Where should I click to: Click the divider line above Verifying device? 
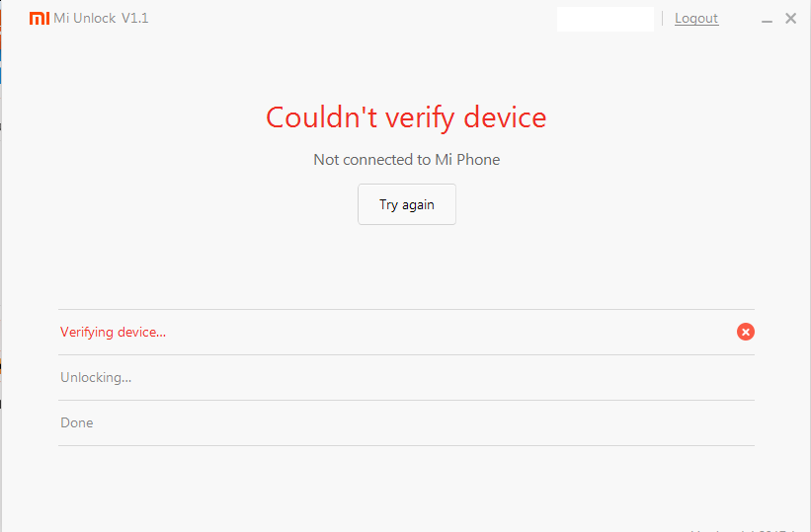pyautogui.click(x=406, y=309)
